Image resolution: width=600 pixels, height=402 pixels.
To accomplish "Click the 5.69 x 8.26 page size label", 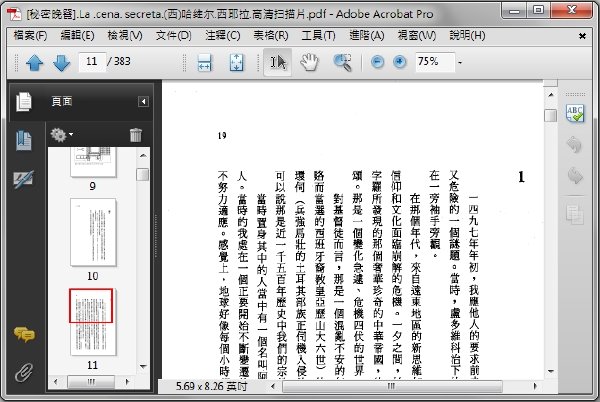I will click(211, 386).
